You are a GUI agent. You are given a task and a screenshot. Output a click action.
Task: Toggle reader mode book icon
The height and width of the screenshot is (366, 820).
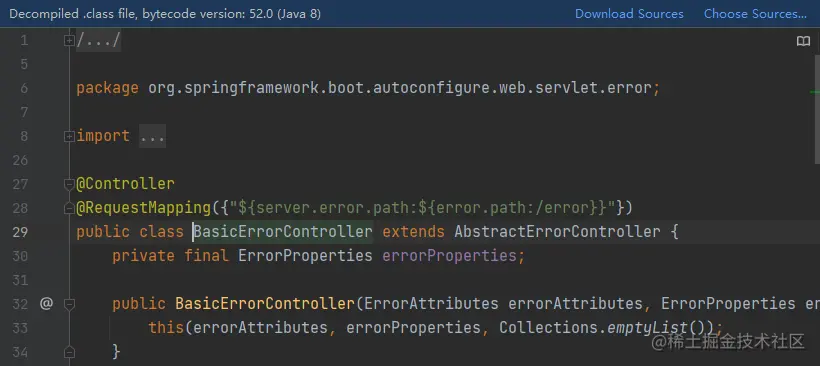click(803, 41)
